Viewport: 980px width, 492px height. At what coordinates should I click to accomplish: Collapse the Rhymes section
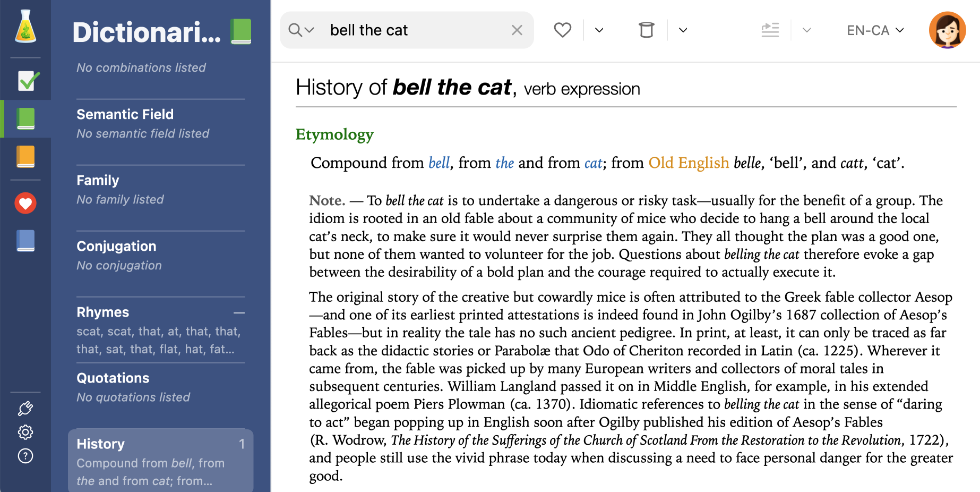point(238,312)
